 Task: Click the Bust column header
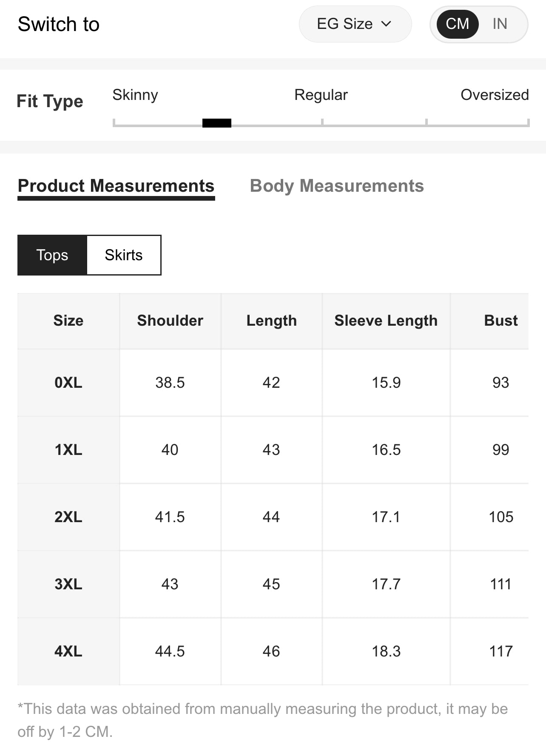click(500, 321)
